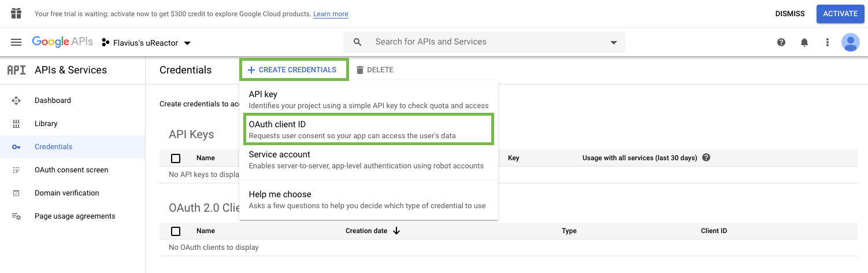Click the trash icon beside DELETE
This screenshot has height=273, width=868.
(x=360, y=70)
